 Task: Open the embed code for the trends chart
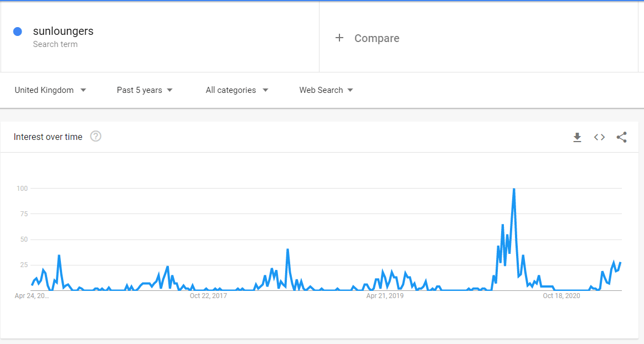click(599, 137)
